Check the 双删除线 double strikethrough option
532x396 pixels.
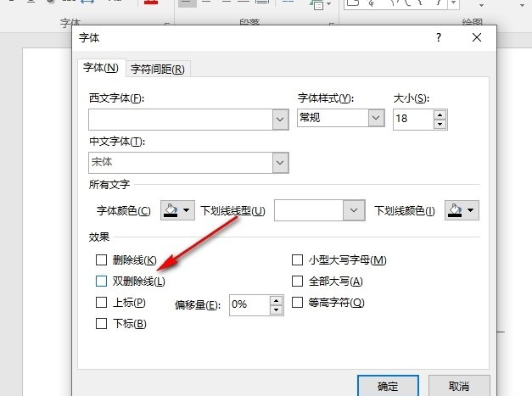tap(102, 281)
